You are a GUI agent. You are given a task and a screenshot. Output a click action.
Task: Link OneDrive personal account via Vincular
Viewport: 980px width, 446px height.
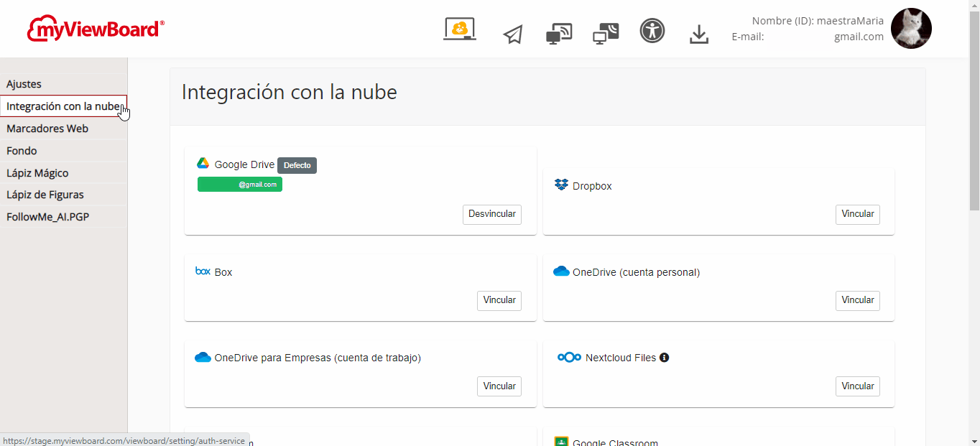tap(858, 300)
